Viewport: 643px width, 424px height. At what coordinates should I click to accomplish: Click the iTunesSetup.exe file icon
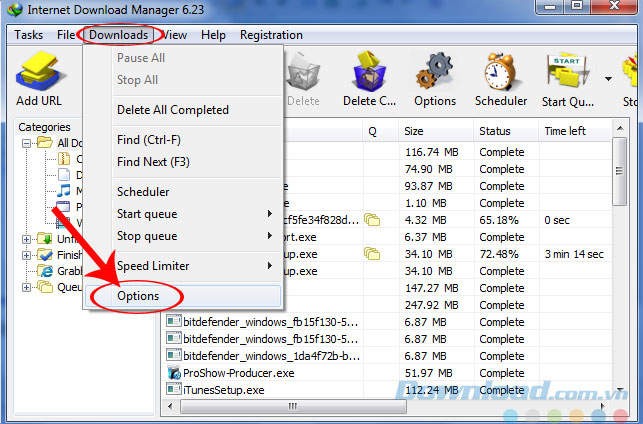click(174, 390)
